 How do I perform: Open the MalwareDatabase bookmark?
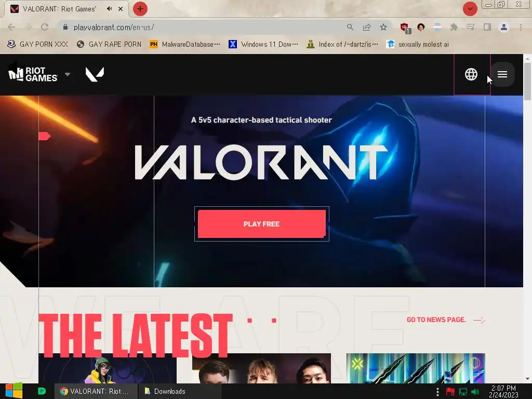coord(185,45)
